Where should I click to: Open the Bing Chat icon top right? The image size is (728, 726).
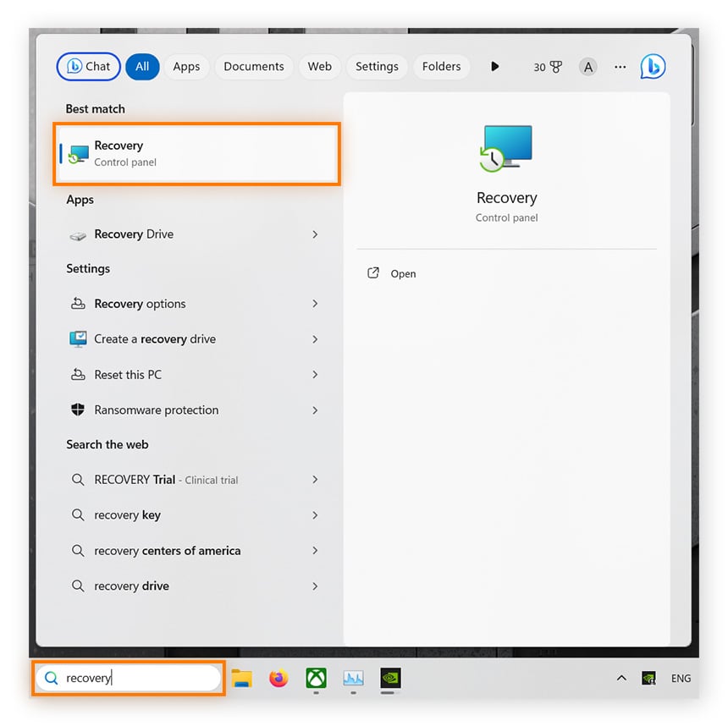click(x=653, y=66)
